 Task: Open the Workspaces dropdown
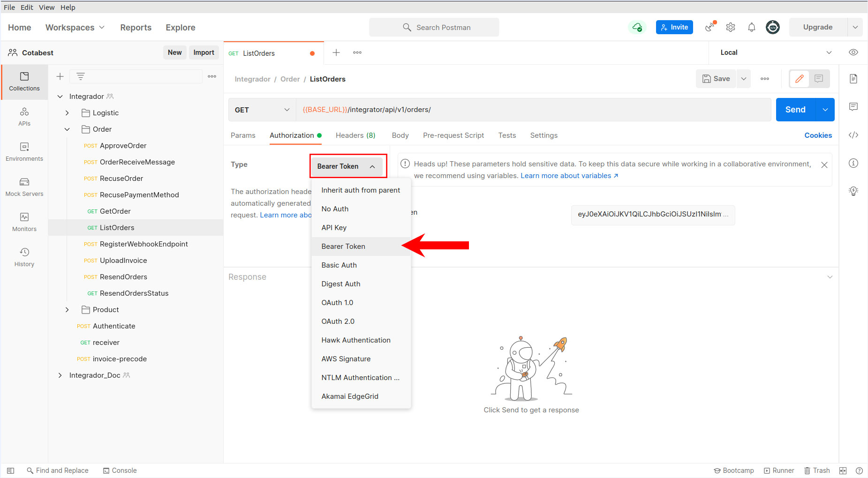tap(75, 27)
